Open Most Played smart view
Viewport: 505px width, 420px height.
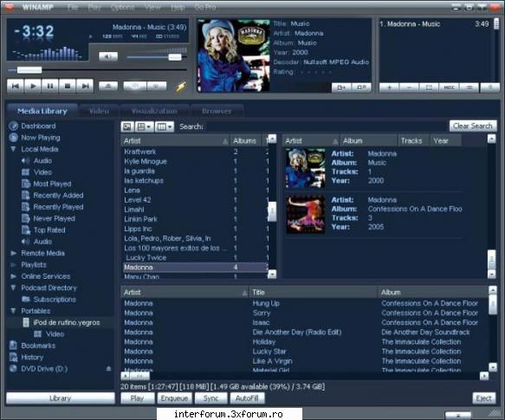click(x=52, y=184)
